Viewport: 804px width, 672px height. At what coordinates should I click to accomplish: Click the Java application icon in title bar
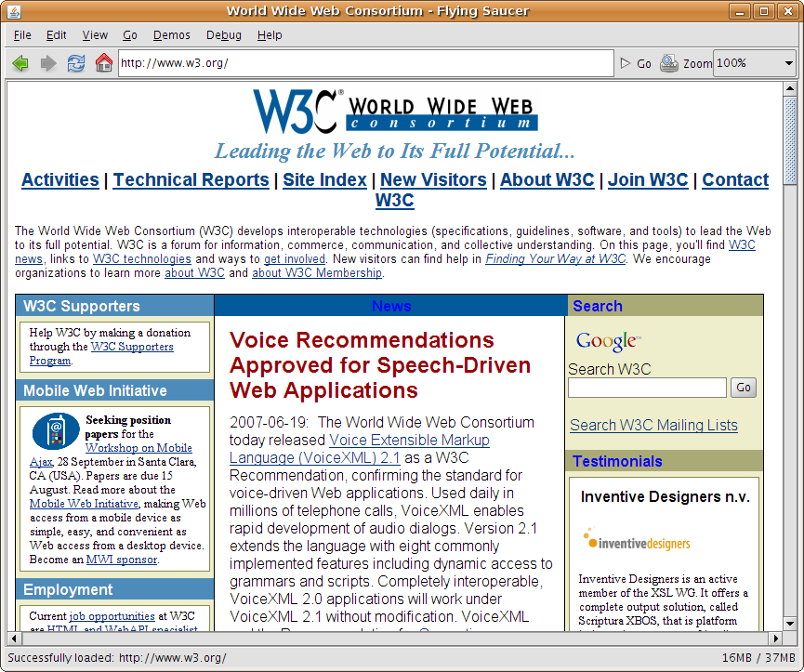[14, 11]
